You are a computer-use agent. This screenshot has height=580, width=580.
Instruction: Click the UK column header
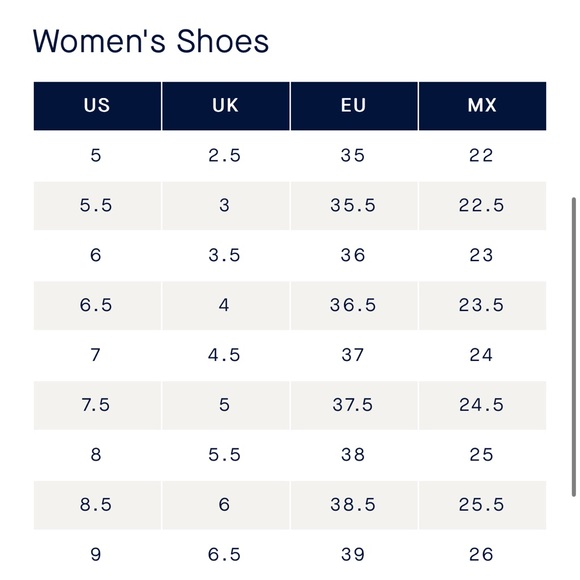click(x=226, y=106)
